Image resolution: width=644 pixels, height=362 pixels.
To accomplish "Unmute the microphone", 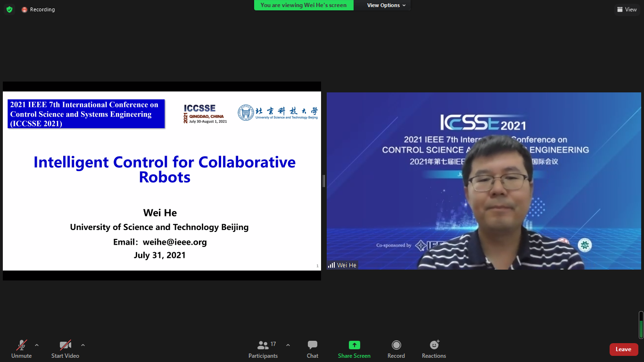I will pyautogui.click(x=22, y=349).
